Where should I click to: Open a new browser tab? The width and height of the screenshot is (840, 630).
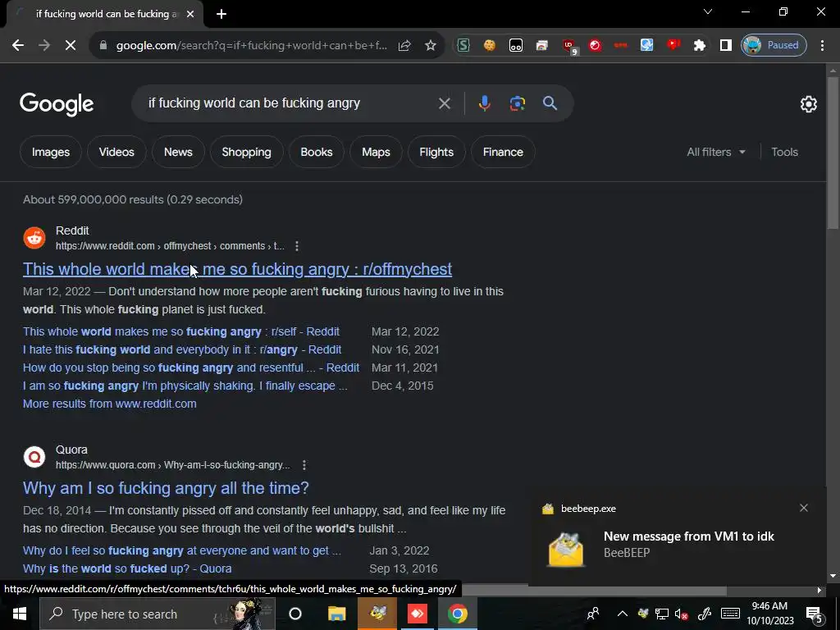pos(221,15)
